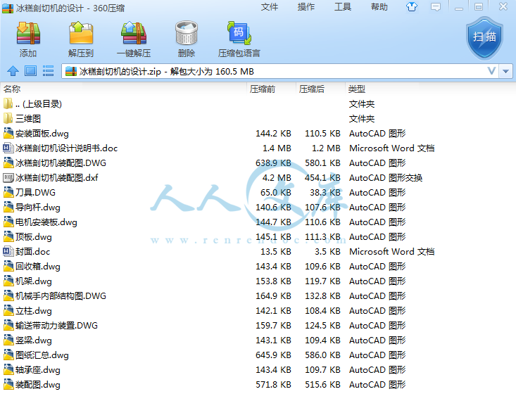Select file 立柱.dwg

click(33, 311)
